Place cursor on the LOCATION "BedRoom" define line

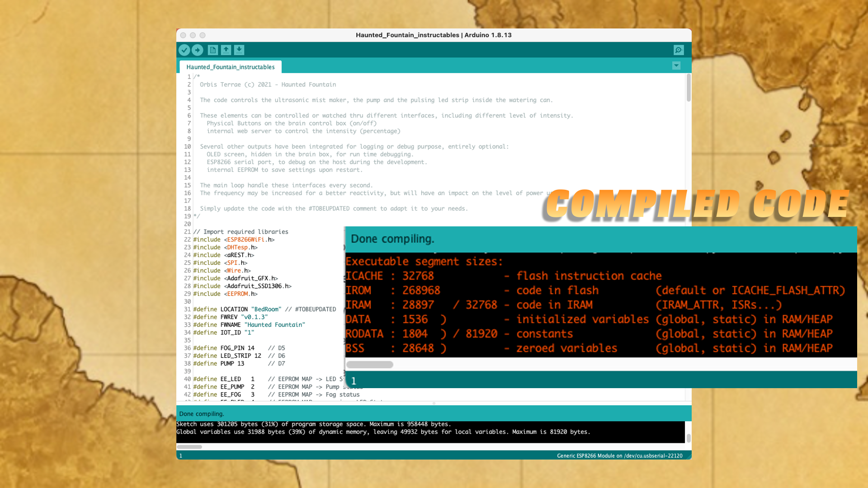tap(264, 309)
